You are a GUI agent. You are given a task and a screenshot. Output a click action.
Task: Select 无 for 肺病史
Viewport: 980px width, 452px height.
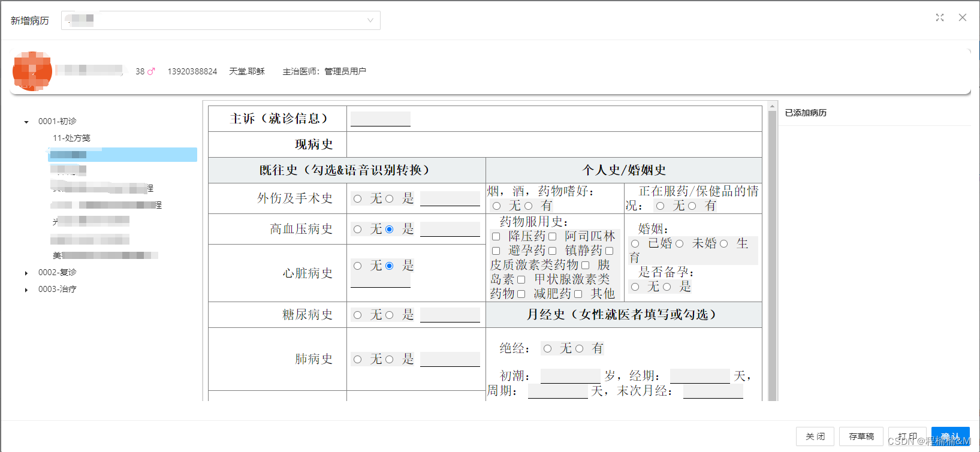coord(358,359)
